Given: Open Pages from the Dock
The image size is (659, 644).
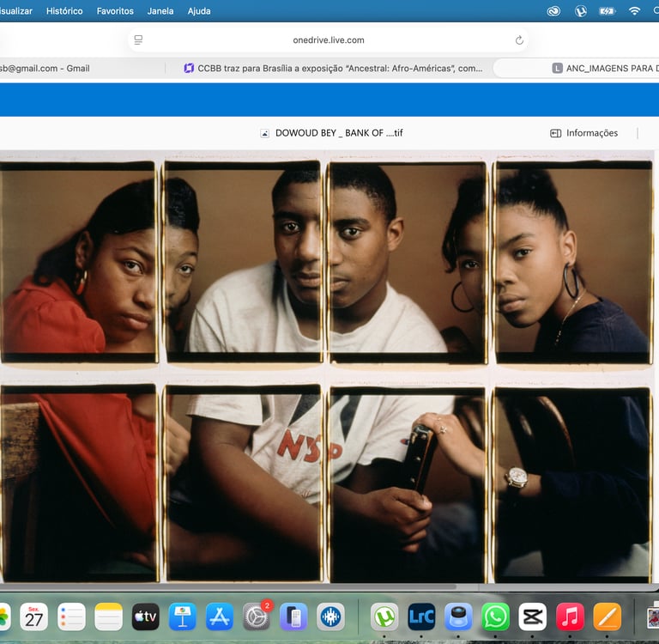Looking at the screenshot, I should [x=607, y=617].
